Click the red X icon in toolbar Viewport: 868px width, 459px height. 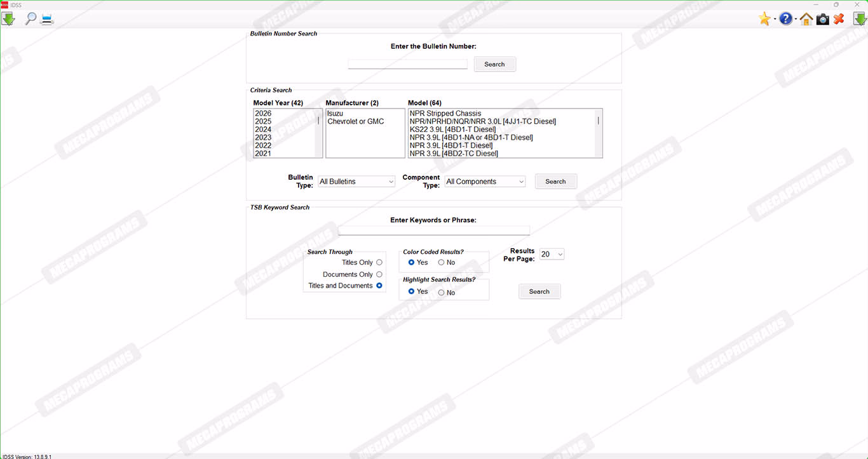(839, 19)
